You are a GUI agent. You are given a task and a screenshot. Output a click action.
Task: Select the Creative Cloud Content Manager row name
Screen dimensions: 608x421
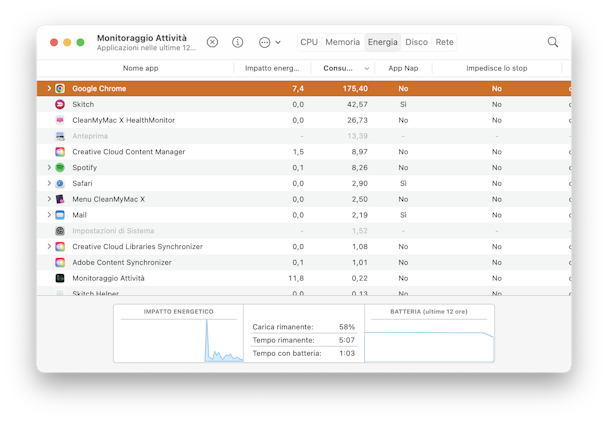click(128, 152)
